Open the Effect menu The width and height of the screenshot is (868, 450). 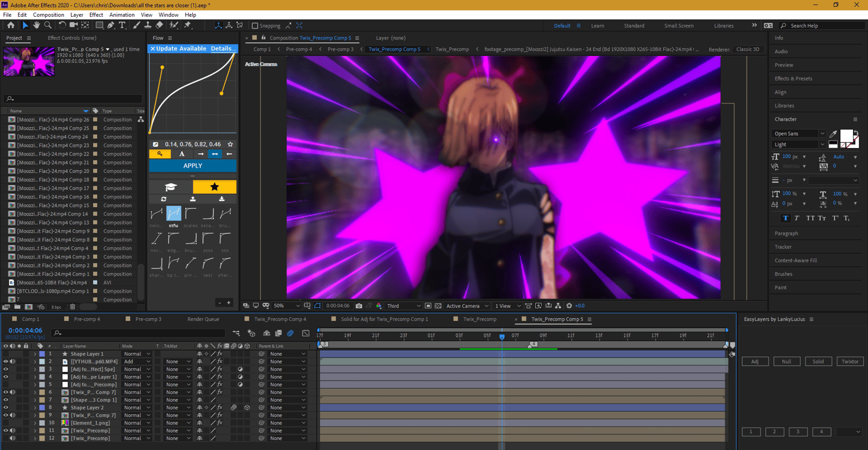96,14
